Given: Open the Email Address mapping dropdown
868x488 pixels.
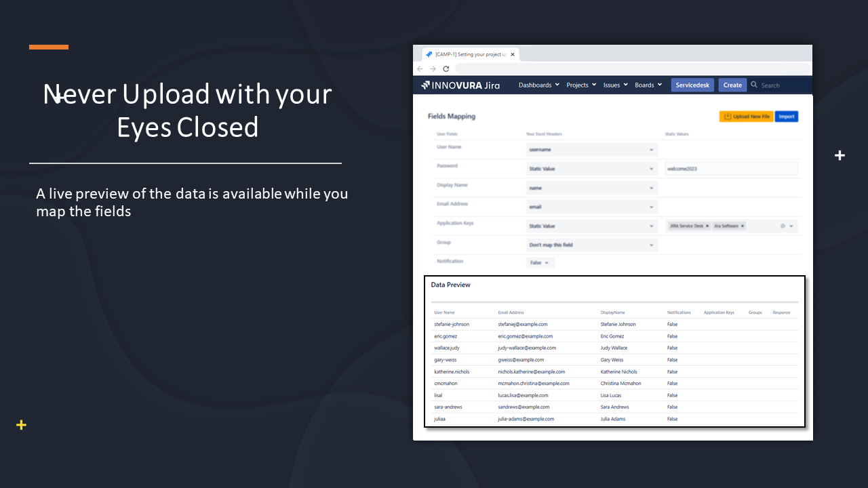Looking at the screenshot, I should [591, 207].
